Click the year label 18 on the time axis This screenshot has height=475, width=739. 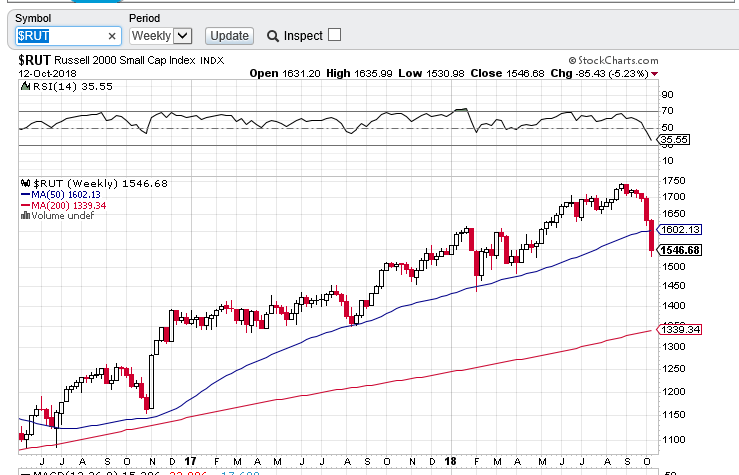click(x=451, y=461)
